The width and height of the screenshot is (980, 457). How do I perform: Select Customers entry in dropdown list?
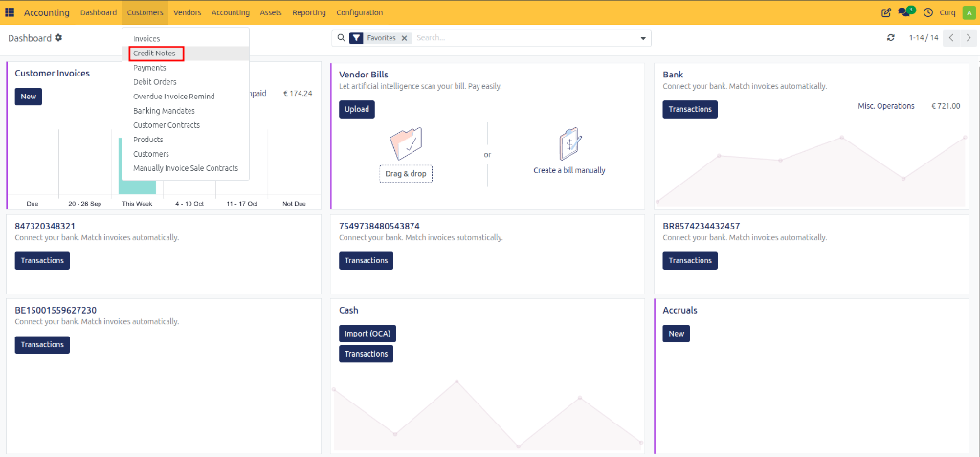click(x=187, y=154)
